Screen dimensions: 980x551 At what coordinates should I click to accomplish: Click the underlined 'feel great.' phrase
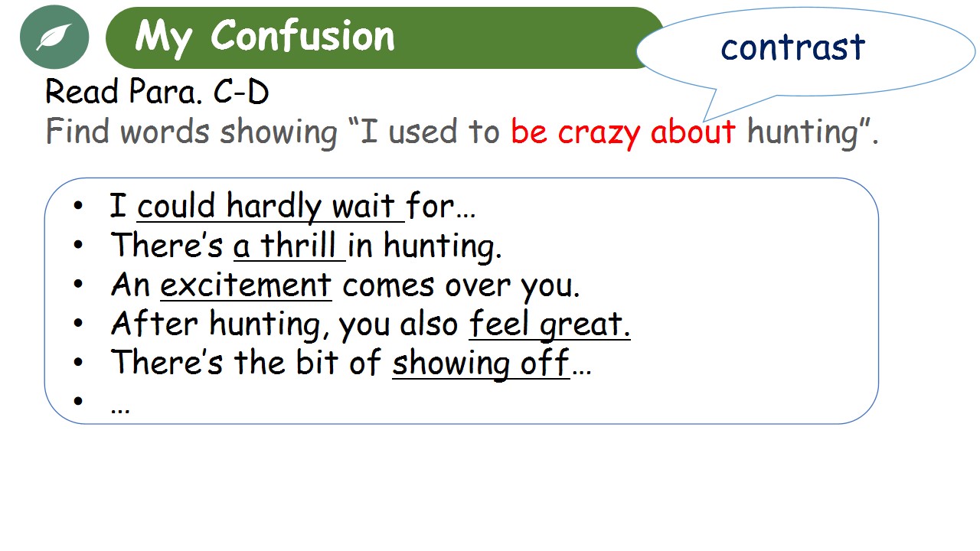pyautogui.click(x=550, y=324)
